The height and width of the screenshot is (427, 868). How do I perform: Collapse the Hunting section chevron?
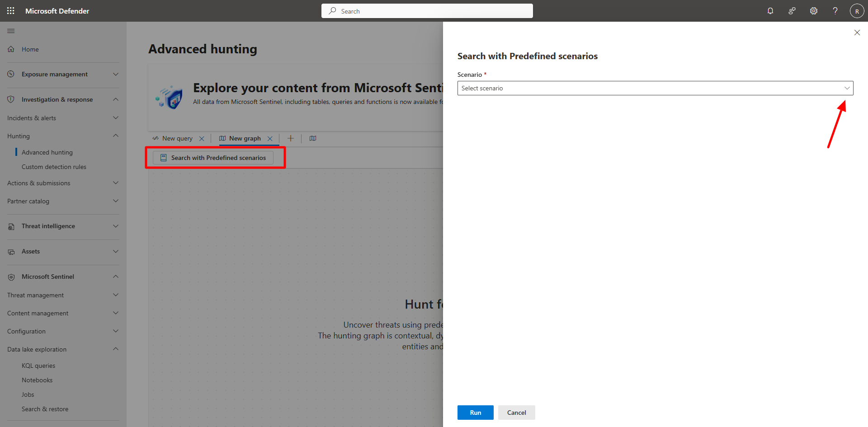pos(116,136)
